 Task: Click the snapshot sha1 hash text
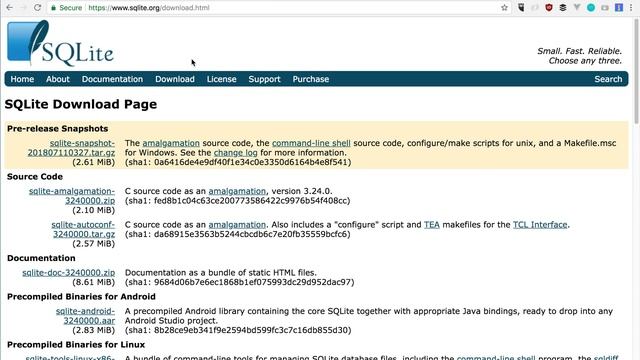[x=238, y=162]
